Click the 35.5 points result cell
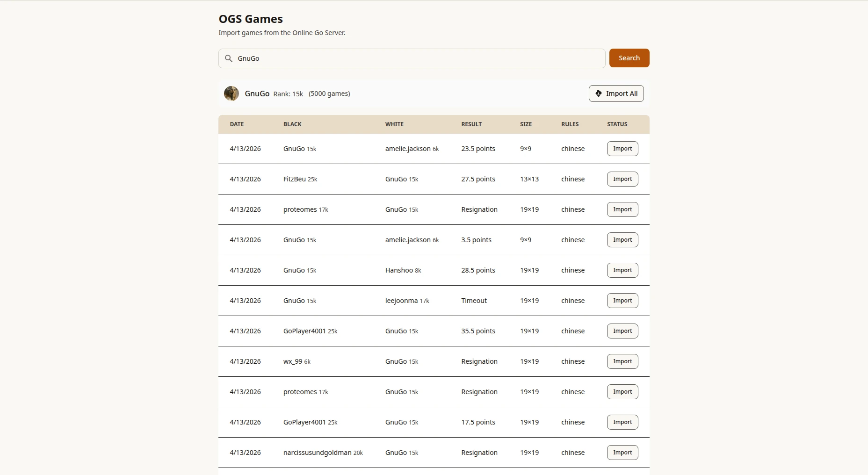Viewport: 868px width, 475px height. pyautogui.click(x=478, y=331)
